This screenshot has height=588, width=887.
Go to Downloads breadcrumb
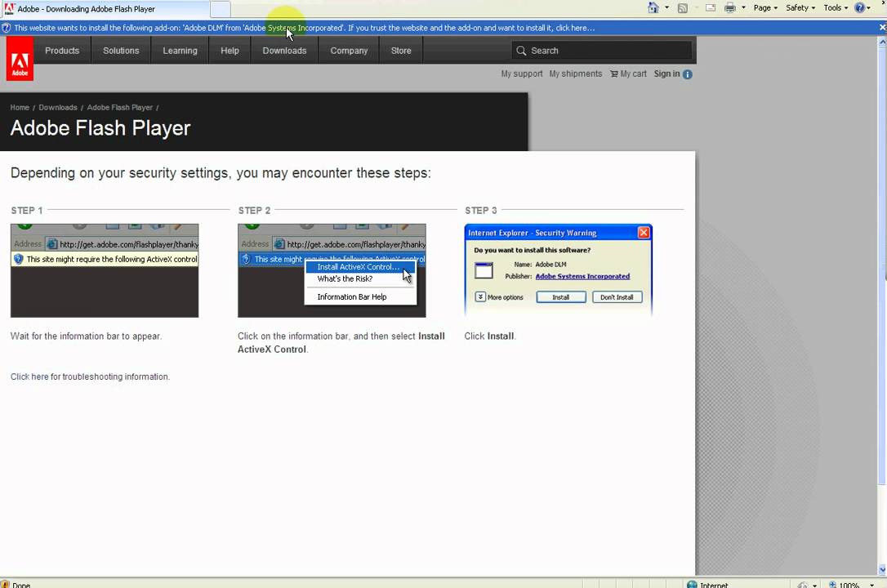click(x=58, y=108)
